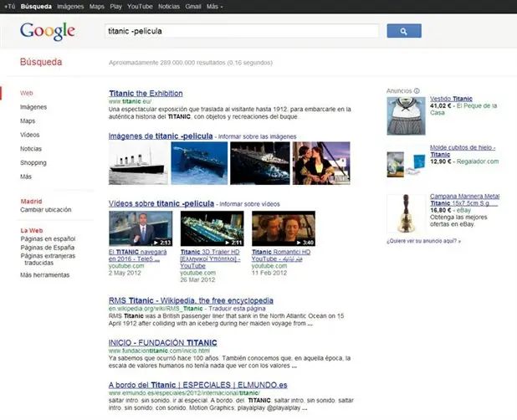Click the search input field
This screenshot has height=420, width=517.
[x=242, y=31]
